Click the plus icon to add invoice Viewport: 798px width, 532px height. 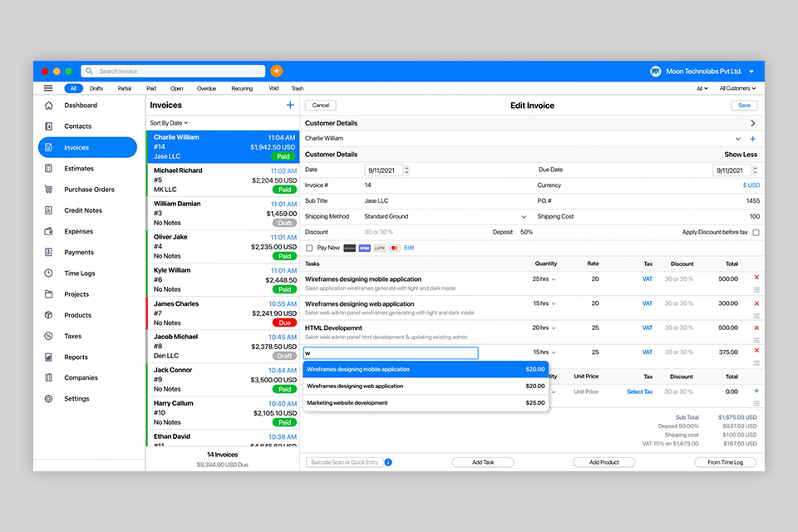(290, 106)
